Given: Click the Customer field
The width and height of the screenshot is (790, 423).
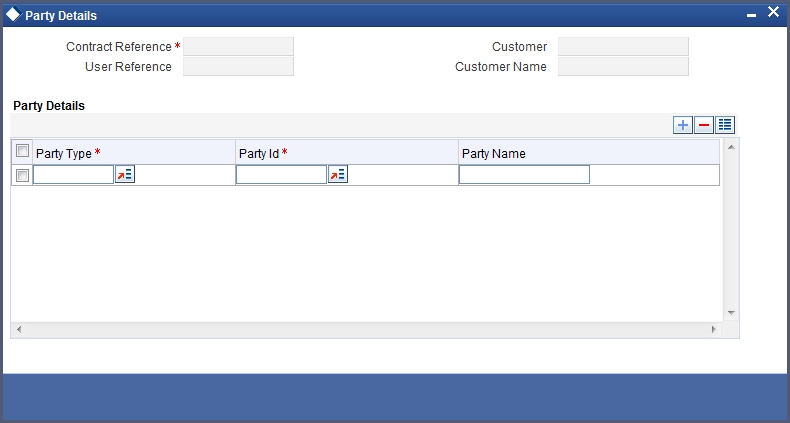Looking at the screenshot, I should pyautogui.click(x=623, y=46).
